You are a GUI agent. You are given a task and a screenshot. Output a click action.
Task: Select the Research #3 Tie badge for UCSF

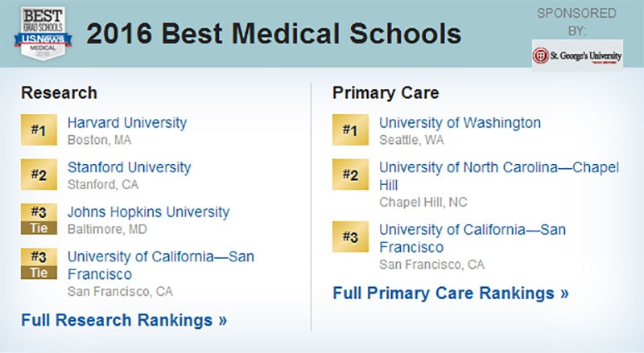tap(39, 264)
